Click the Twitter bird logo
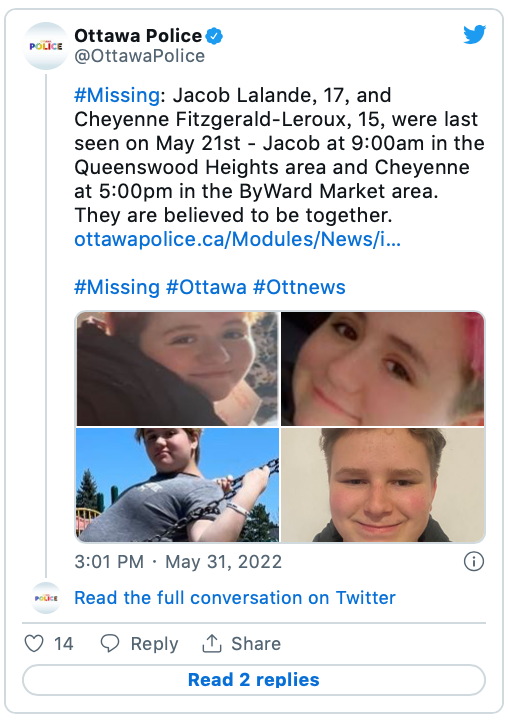Image resolution: width=508 pixels, height=722 pixels. pos(474,35)
